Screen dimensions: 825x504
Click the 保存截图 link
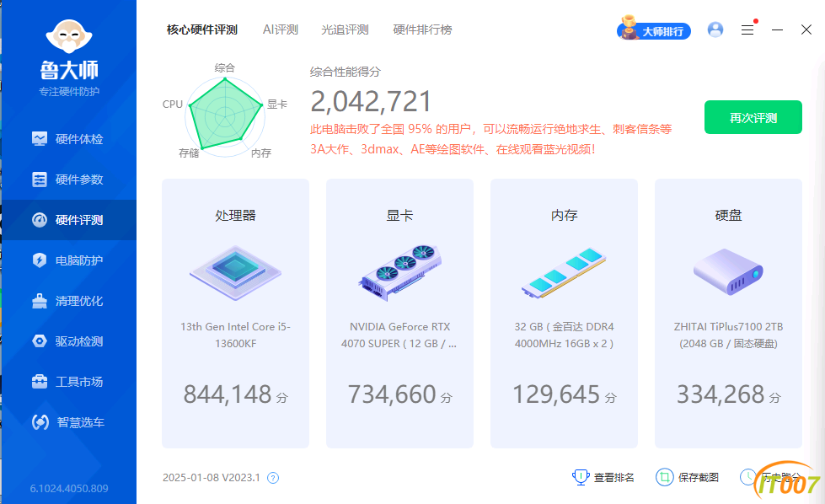pos(687,477)
